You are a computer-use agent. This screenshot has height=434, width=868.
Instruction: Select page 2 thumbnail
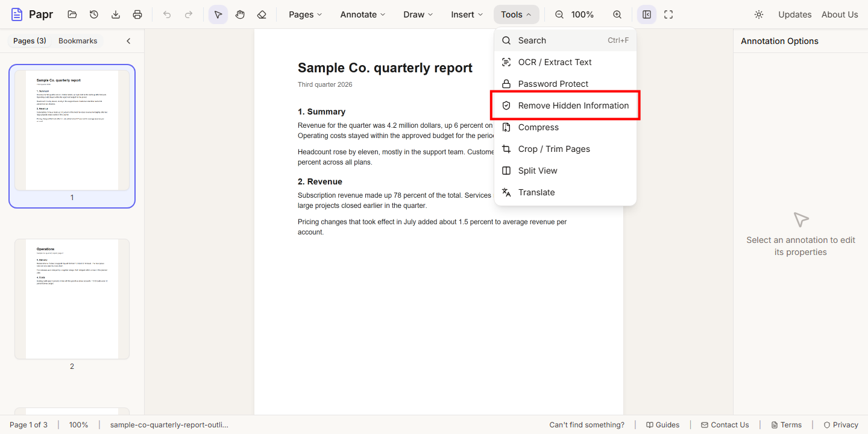pyautogui.click(x=72, y=299)
